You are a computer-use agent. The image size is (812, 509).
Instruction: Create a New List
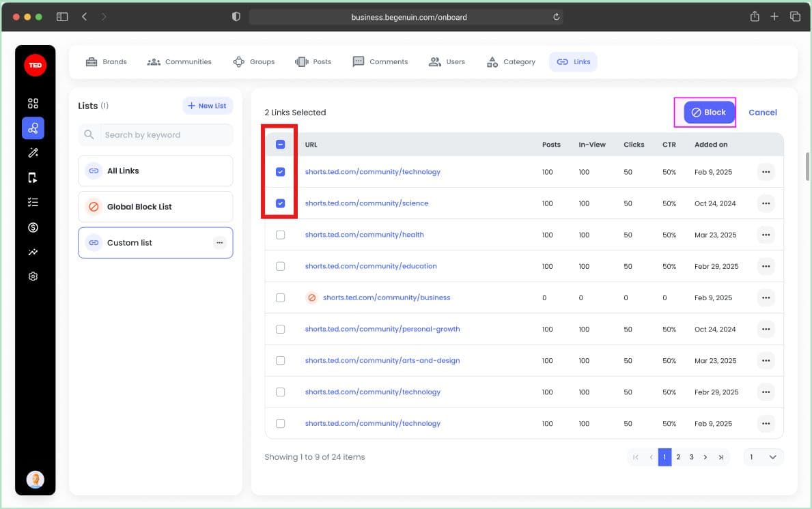pos(207,106)
